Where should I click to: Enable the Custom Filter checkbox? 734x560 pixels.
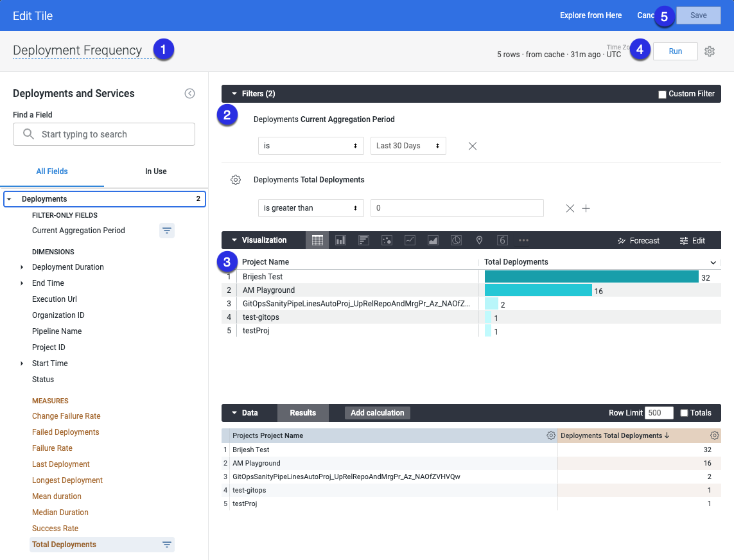[662, 94]
